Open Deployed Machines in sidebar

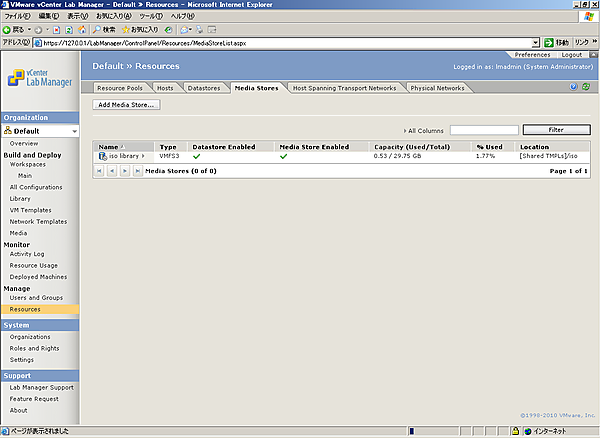[38, 277]
